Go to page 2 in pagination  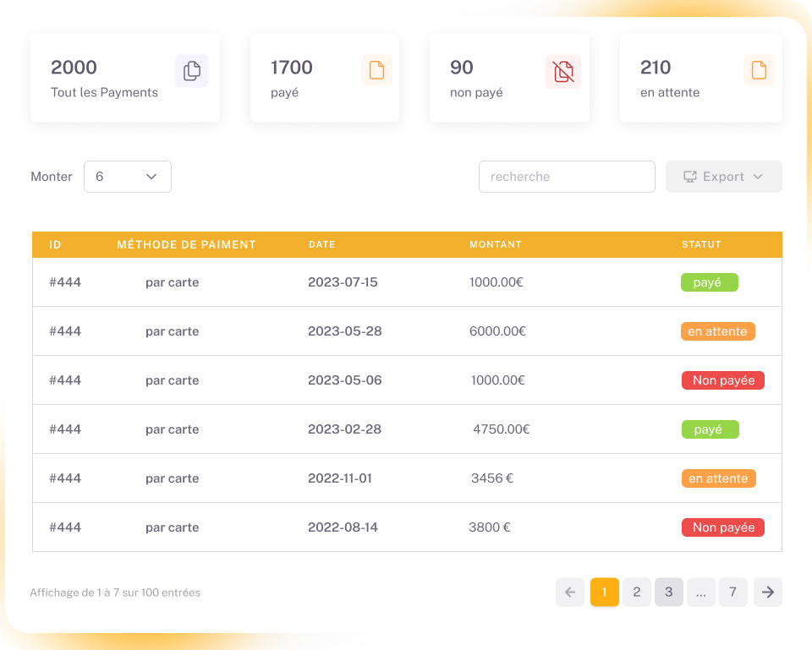tap(636, 593)
